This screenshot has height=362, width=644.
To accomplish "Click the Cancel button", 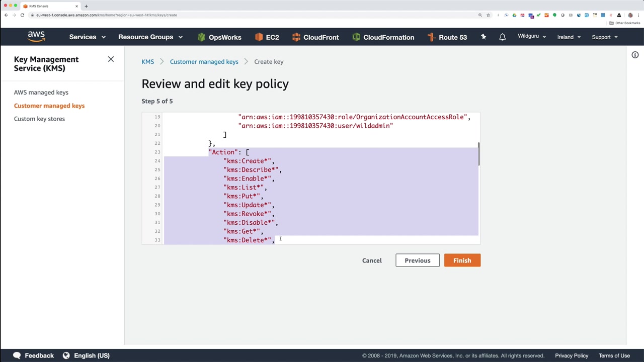I will pos(372,260).
